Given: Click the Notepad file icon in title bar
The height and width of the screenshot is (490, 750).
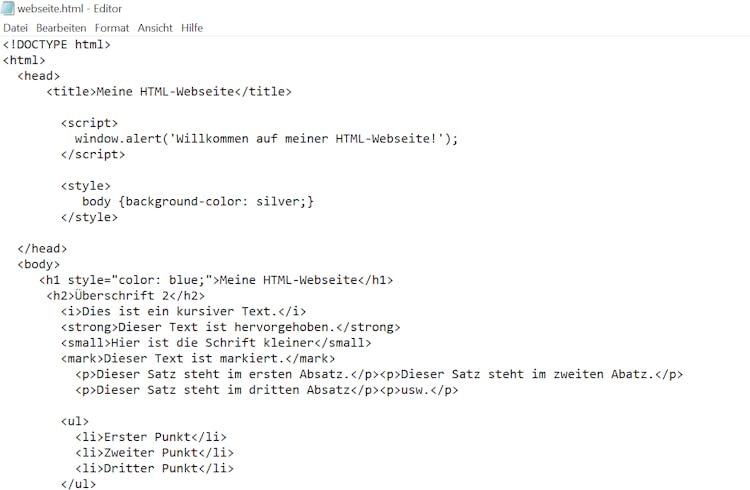Looking at the screenshot, I should pyautogui.click(x=8, y=9).
